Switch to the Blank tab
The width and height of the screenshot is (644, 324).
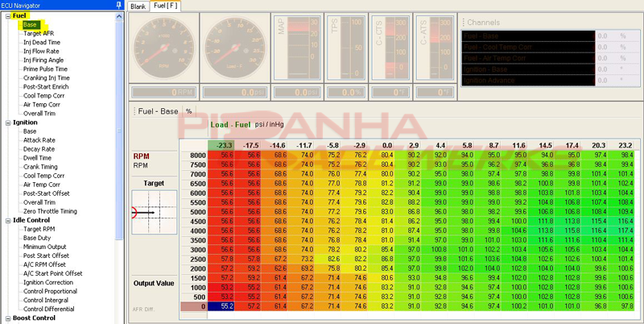coord(138,6)
